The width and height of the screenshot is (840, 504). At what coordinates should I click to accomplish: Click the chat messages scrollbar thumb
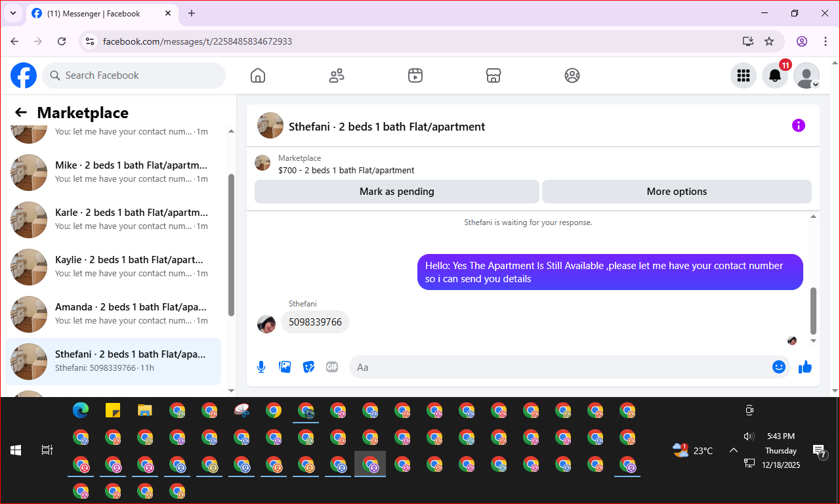pyautogui.click(x=814, y=310)
